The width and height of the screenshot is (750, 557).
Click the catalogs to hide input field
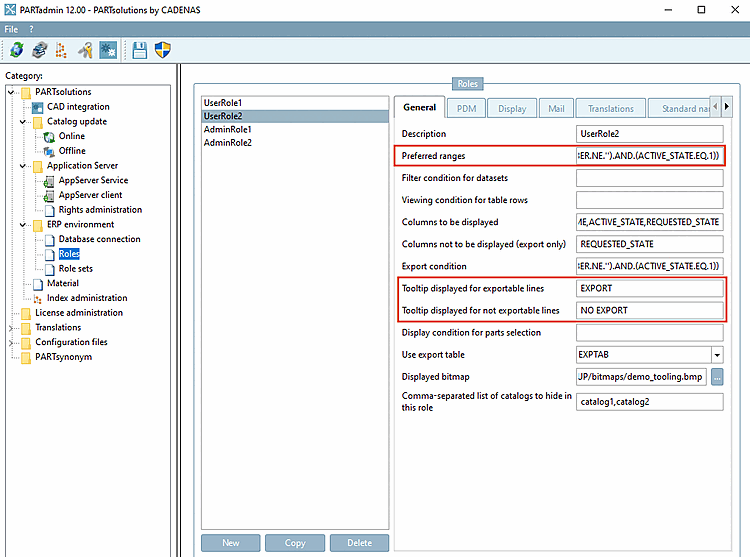click(x=650, y=402)
